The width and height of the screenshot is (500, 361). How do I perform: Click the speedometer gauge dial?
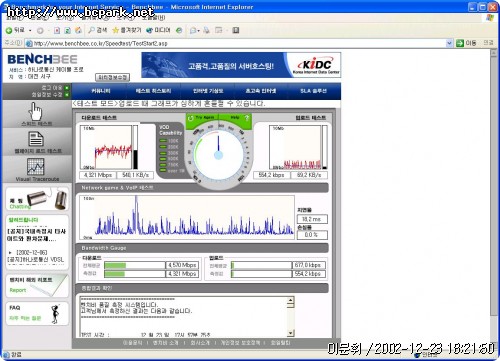218,154
